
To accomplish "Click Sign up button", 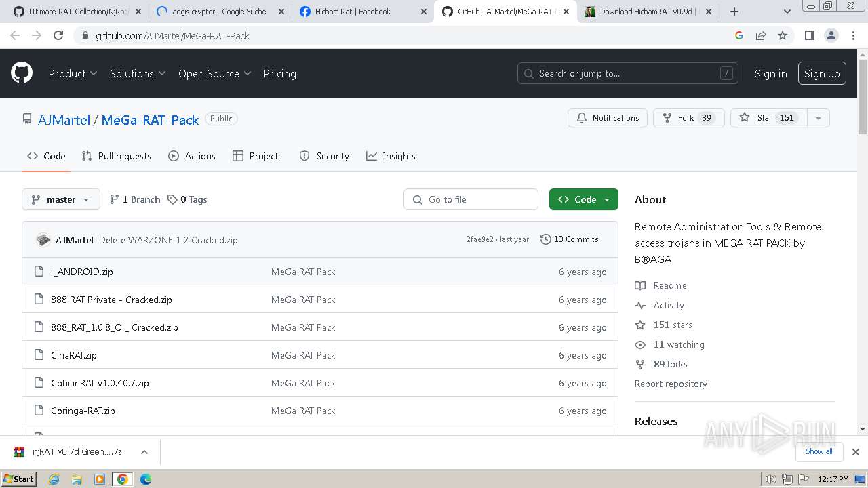I will pos(822,73).
